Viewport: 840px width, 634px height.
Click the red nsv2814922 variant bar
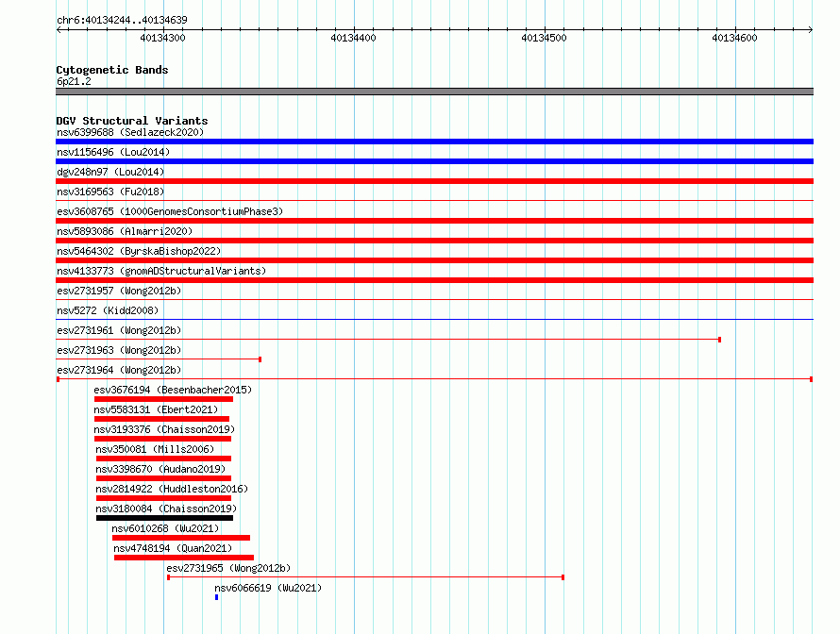(164, 498)
